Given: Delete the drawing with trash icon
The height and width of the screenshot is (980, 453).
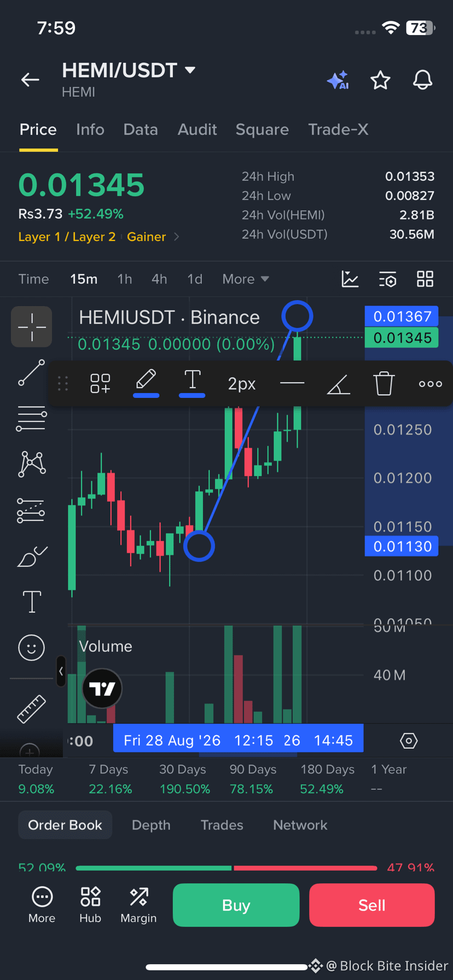Looking at the screenshot, I should (384, 384).
